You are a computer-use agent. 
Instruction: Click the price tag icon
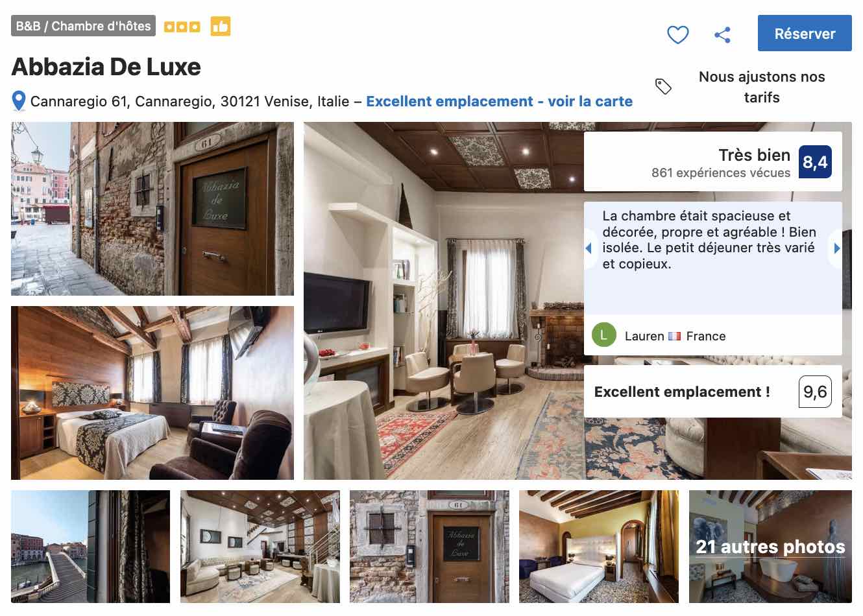coord(663,86)
